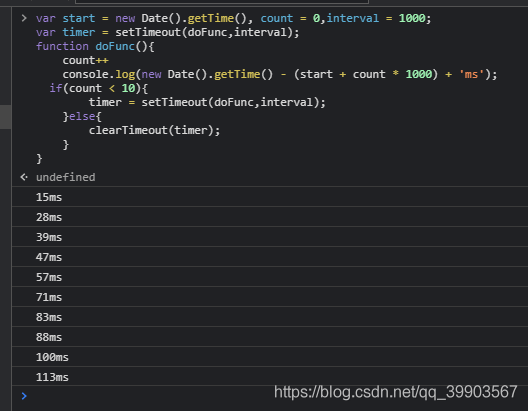Click the console log entry "113ms"
The width and height of the screenshot is (528, 411).
click(x=270, y=376)
